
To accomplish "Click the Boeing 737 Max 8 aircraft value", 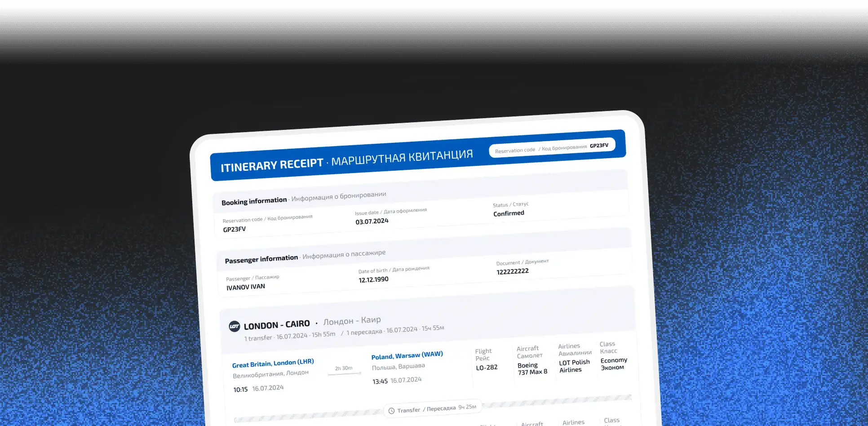I will click(x=532, y=368).
